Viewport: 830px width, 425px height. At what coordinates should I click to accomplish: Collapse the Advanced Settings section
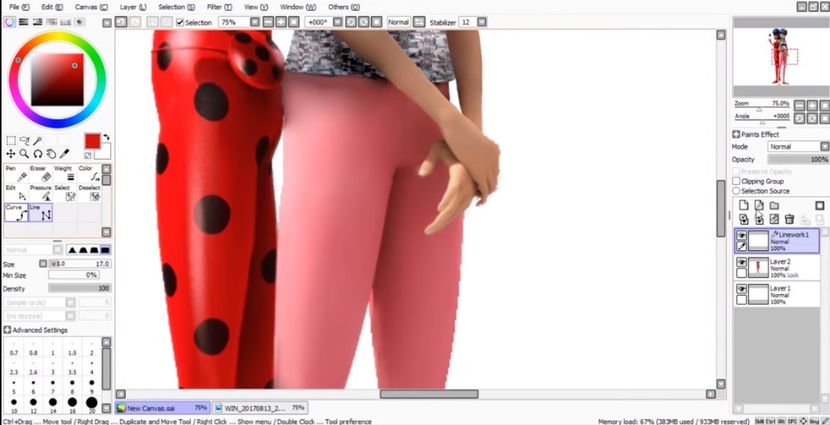point(8,329)
